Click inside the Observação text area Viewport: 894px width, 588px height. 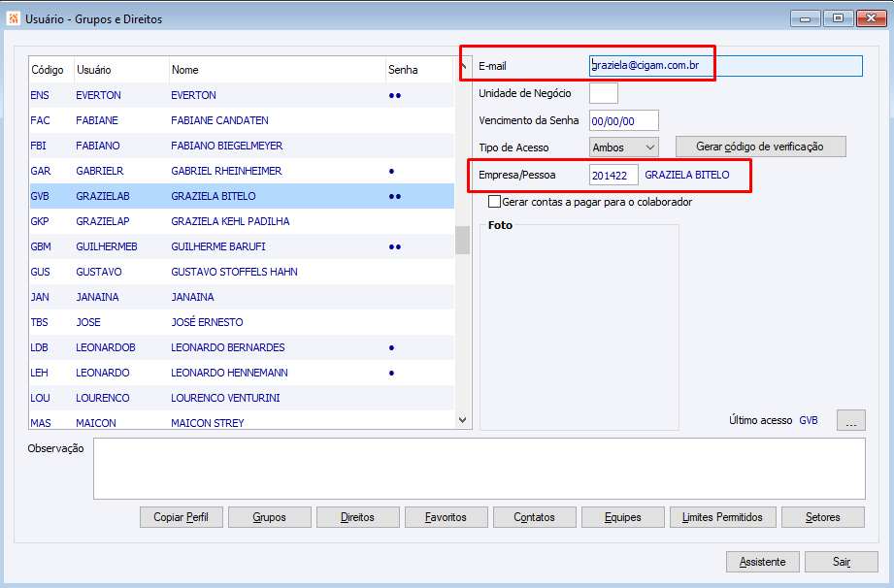click(479, 469)
